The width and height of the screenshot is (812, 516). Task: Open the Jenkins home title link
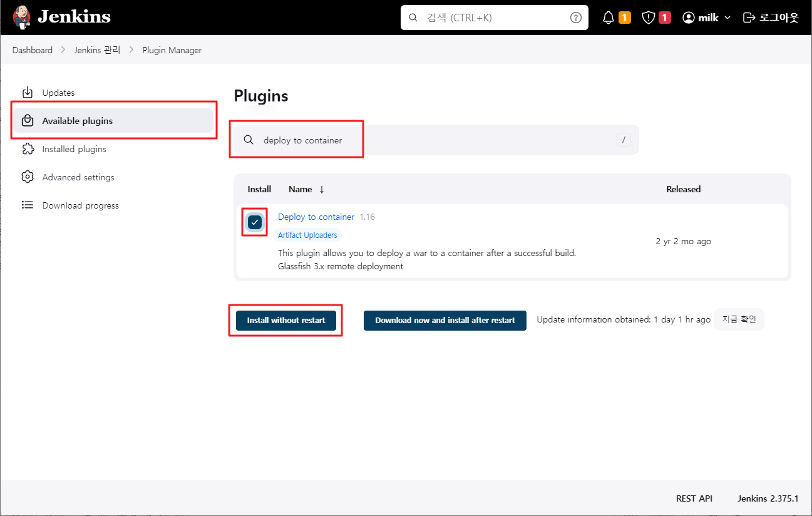[x=74, y=17]
